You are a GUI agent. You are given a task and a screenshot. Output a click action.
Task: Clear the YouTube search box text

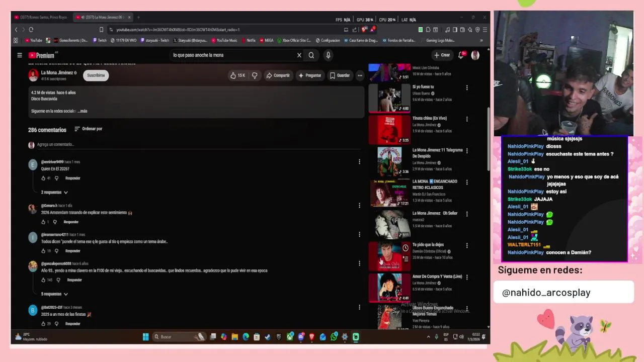299,55
